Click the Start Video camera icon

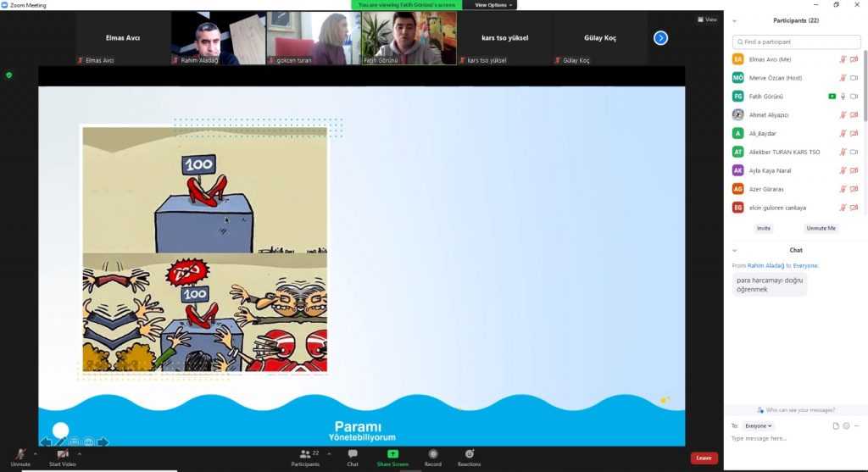63,454
